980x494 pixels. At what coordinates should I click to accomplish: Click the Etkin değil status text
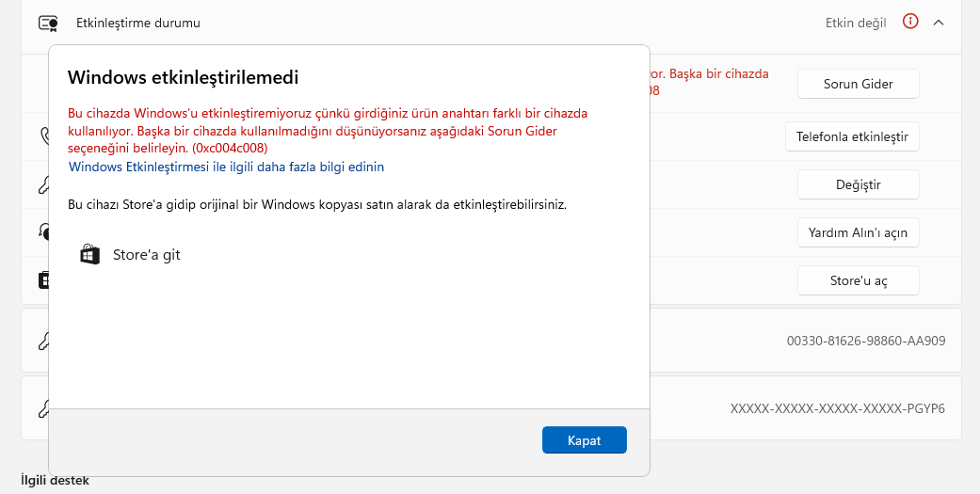[856, 24]
